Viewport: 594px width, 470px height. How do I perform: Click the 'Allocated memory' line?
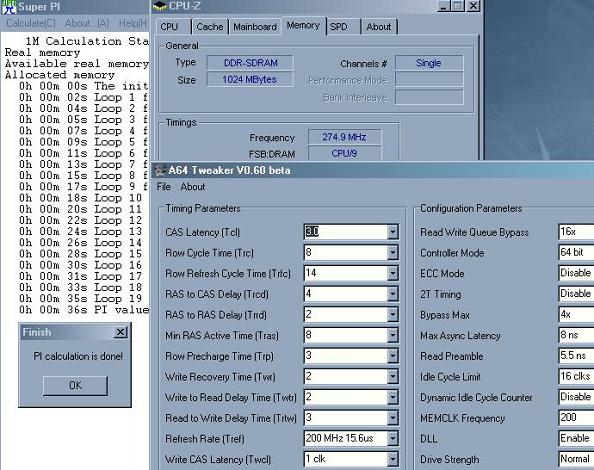60,75
